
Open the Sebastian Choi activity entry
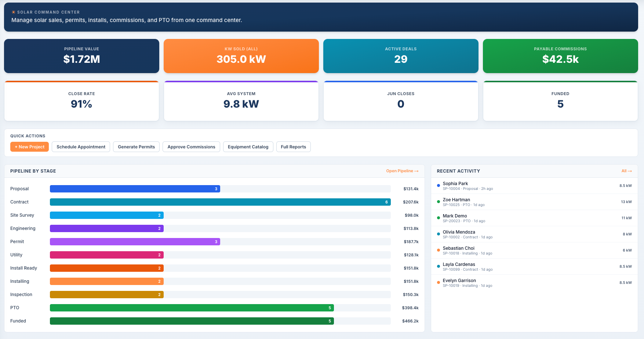[534, 250]
